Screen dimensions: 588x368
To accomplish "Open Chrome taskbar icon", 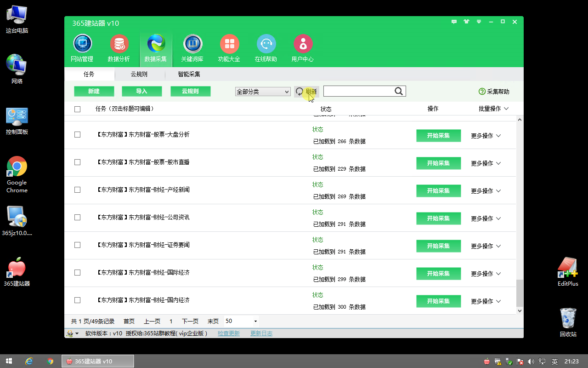I will [50, 361].
